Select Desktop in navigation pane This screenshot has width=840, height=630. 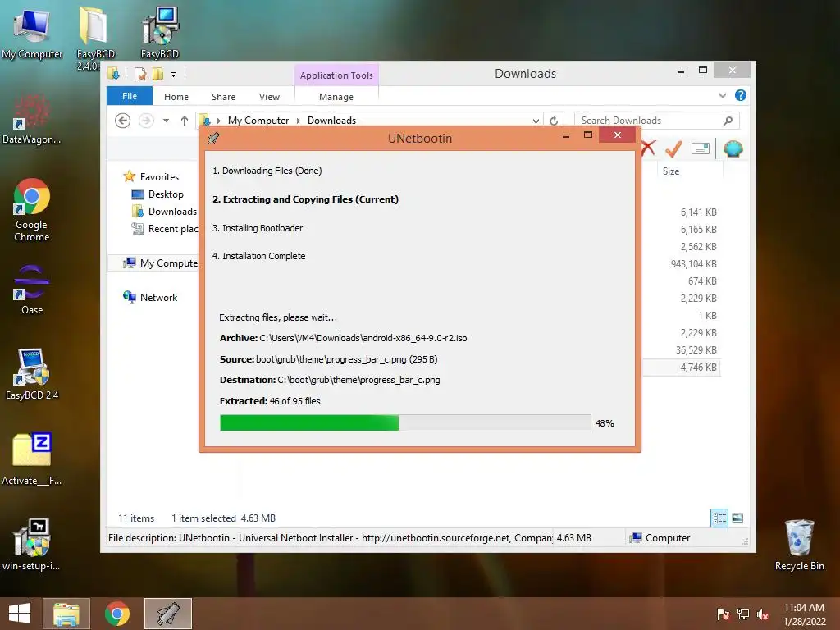[x=165, y=194]
